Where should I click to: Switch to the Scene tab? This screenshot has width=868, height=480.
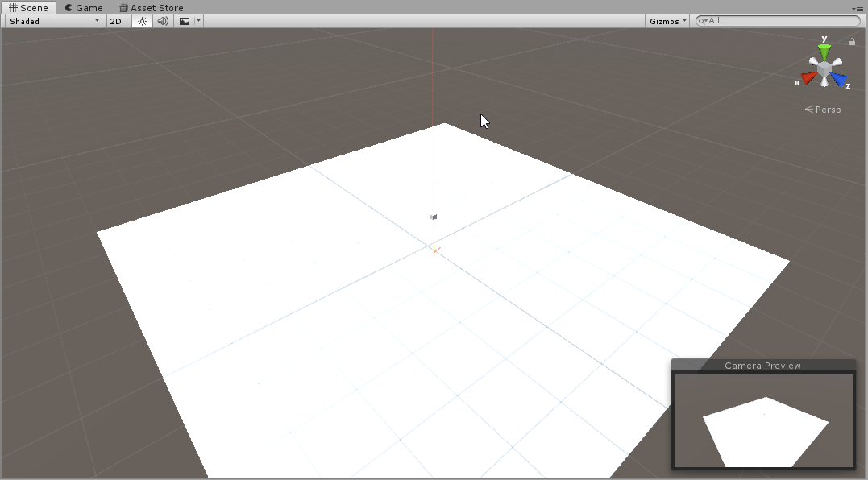28,8
